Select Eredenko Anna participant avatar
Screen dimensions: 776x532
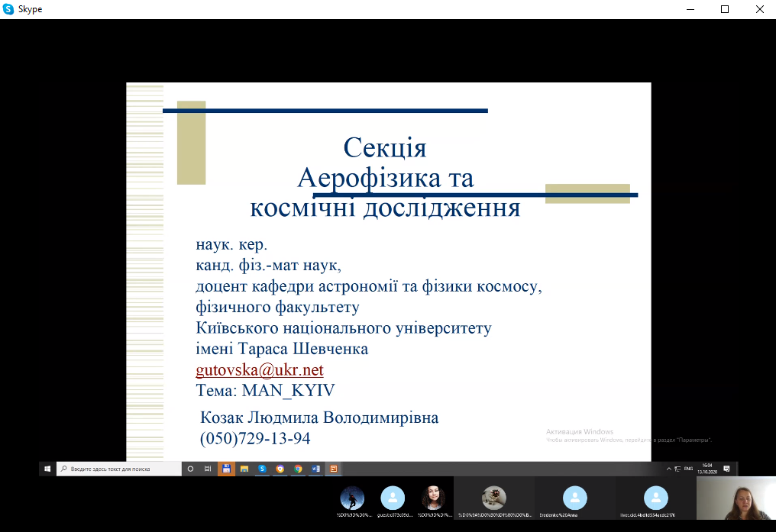click(575, 498)
